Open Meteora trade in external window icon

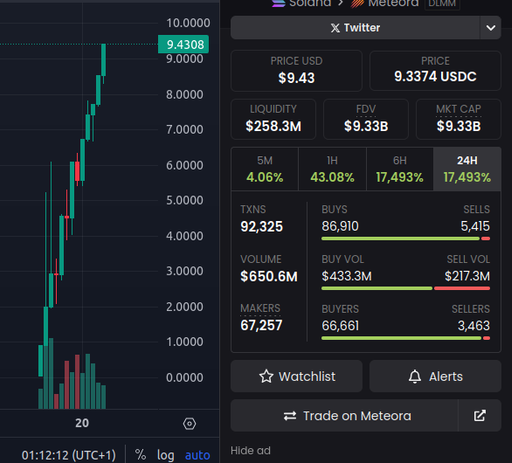[480, 416]
